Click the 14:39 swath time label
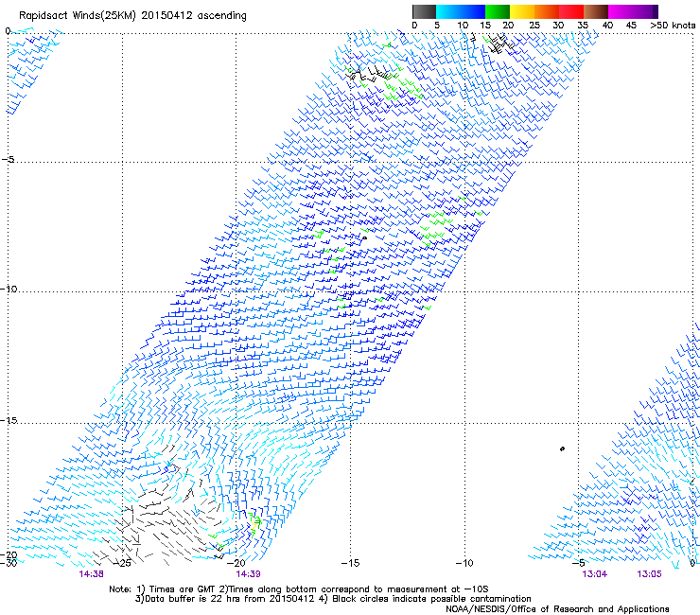The image size is (700, 615). pyautogui.click(x=248, y=574)
